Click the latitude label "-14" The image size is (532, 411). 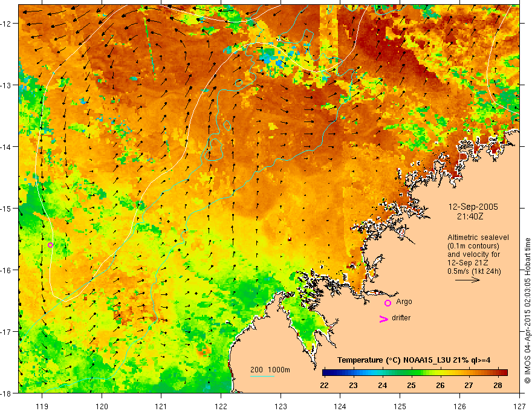click(x=7, y=147)
